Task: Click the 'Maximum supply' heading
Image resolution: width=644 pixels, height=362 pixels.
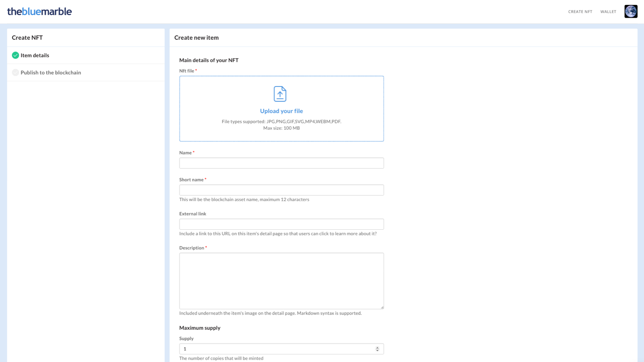Action: tap(200, 328)
